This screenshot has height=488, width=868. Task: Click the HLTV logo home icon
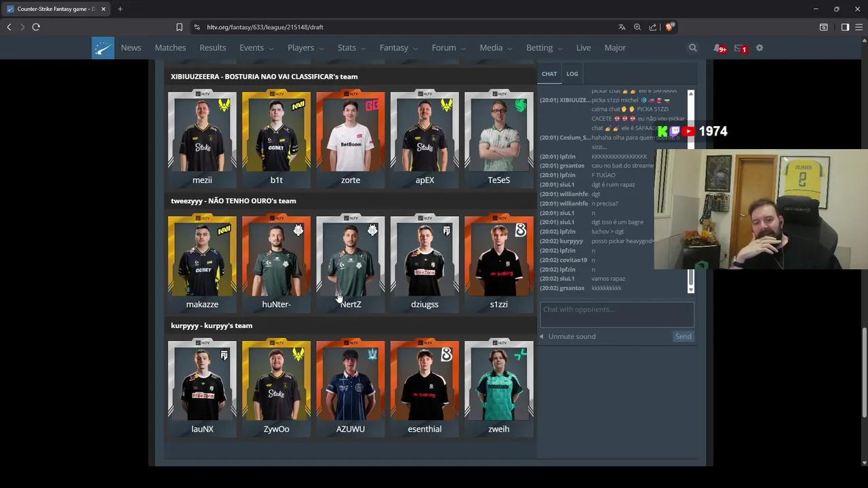[x=103, y=48]
